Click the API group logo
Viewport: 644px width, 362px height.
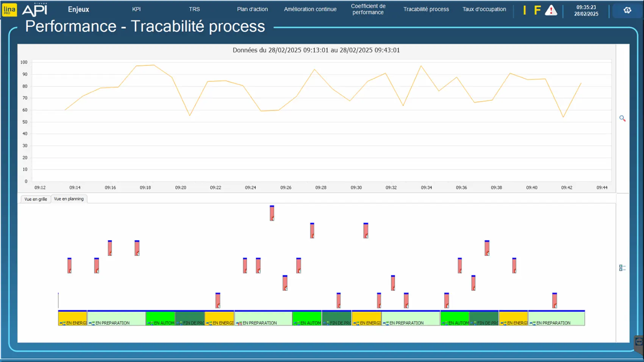(35, 10)
